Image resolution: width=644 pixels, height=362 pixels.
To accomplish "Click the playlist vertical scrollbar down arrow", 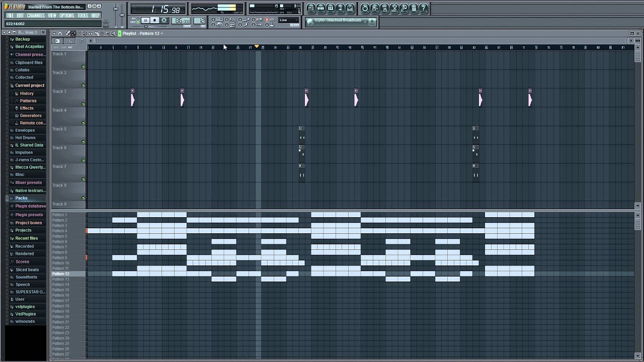I will point(638,206).
